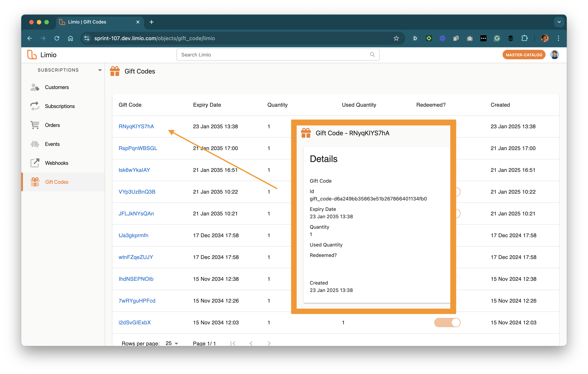Open gift code RspPqnWBSGL link
Image resolution: width=588 pixels, height=374 pixels.
point(138,148)
